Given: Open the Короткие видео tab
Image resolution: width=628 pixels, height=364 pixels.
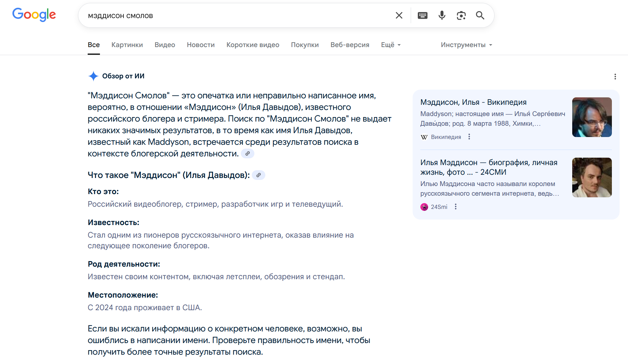Looking at the screenshot, I should click(252, 45).
